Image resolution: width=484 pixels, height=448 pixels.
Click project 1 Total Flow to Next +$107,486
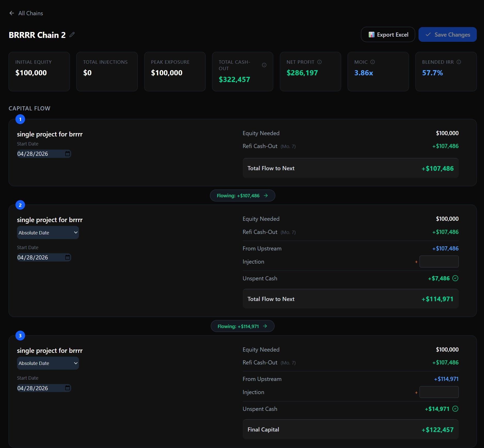351,168
